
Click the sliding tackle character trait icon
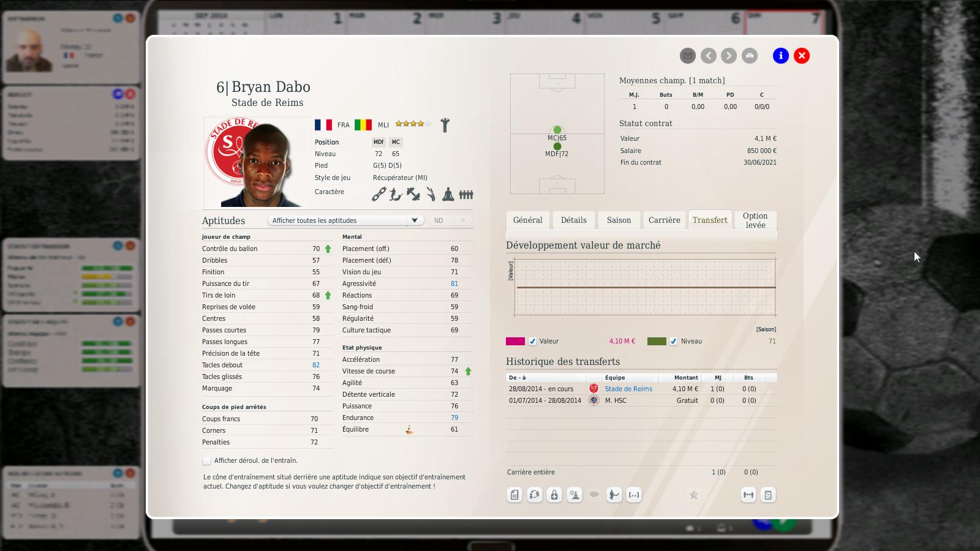[396, 194]
